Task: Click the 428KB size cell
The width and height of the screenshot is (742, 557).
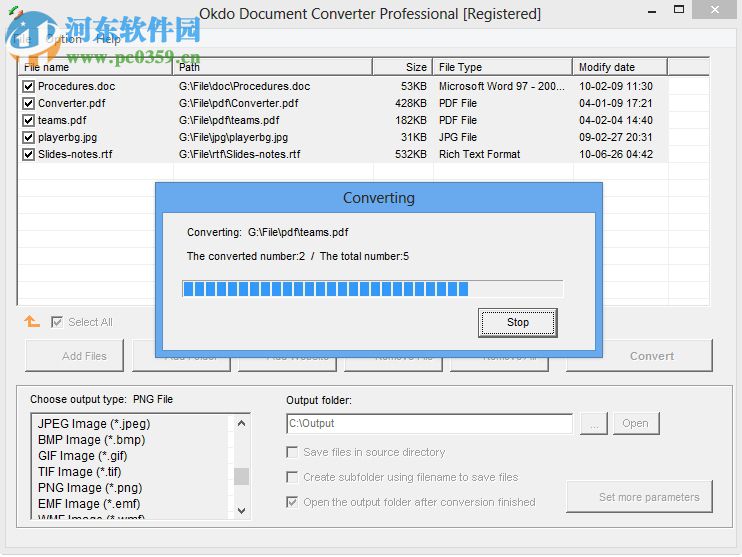Action: pyautogui.click(x=411, y=103)
